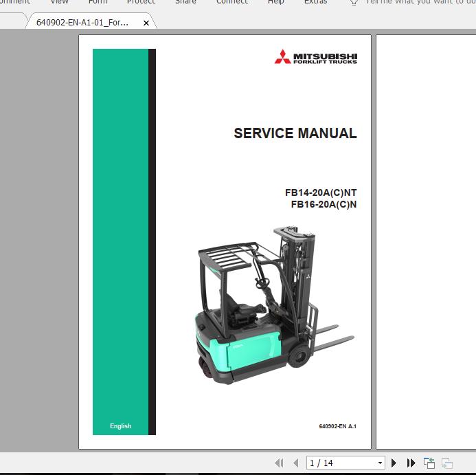Go to the next page
The width and height of the screenshot is (476, 475).
click(394, 463)
